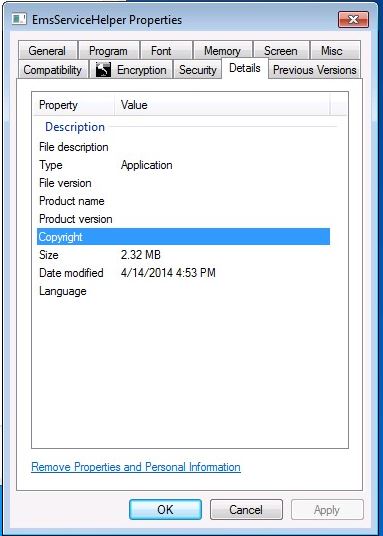Select the Memory tab
Image resolution: width=383 pixels, height=536 pixels.
click(222, 51)
